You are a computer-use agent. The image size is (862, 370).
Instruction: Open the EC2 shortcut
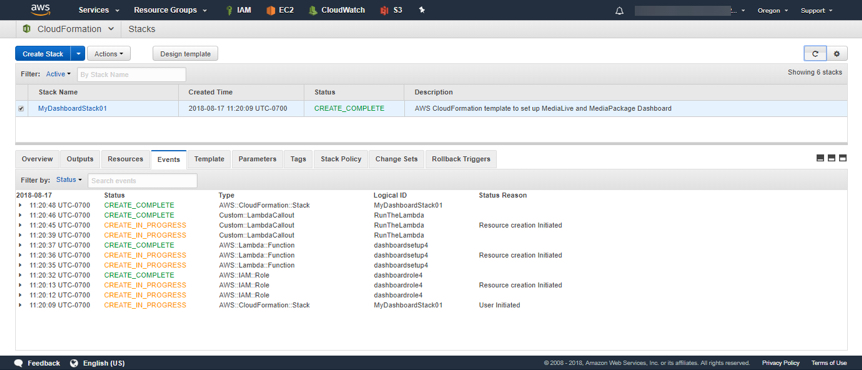click(281, 10)
